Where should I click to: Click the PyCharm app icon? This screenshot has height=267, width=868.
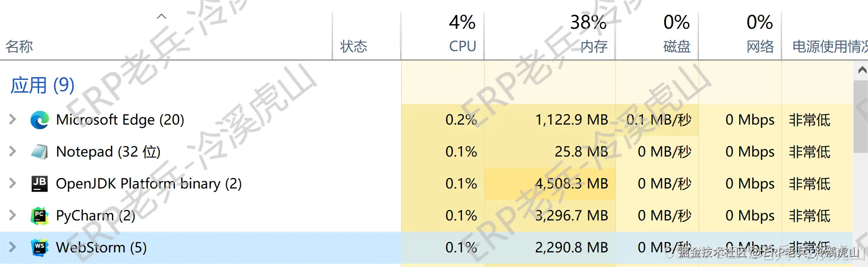(x=39, y=215)
